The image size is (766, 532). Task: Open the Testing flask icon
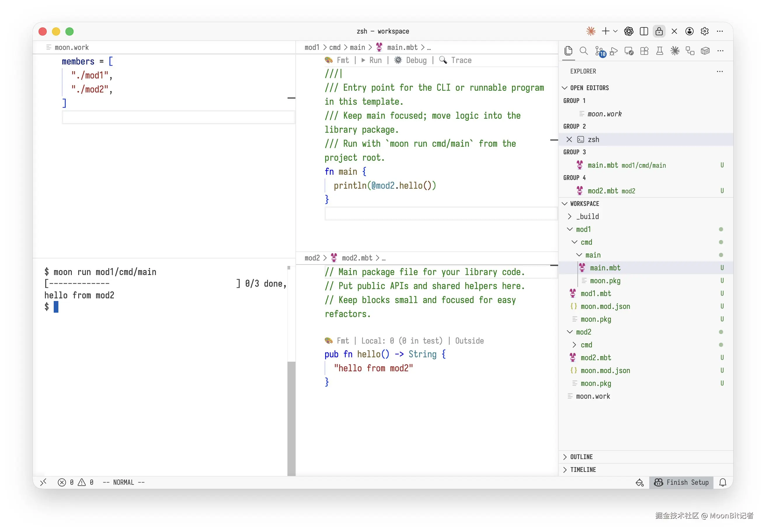(x=659, y=51)
